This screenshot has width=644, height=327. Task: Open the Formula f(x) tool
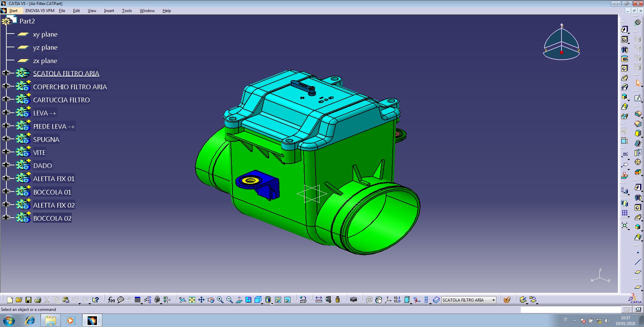click(111, 300)
